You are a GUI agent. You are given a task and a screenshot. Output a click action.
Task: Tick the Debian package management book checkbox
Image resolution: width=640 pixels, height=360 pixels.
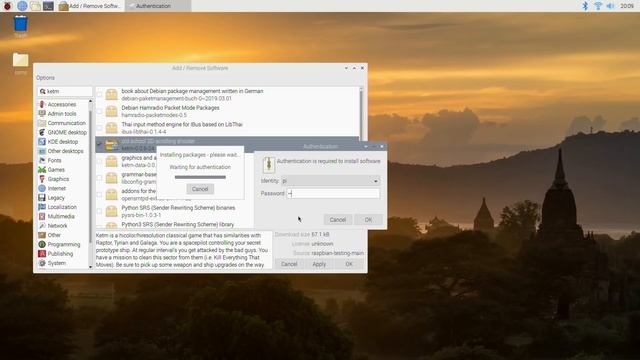[99, 95]
